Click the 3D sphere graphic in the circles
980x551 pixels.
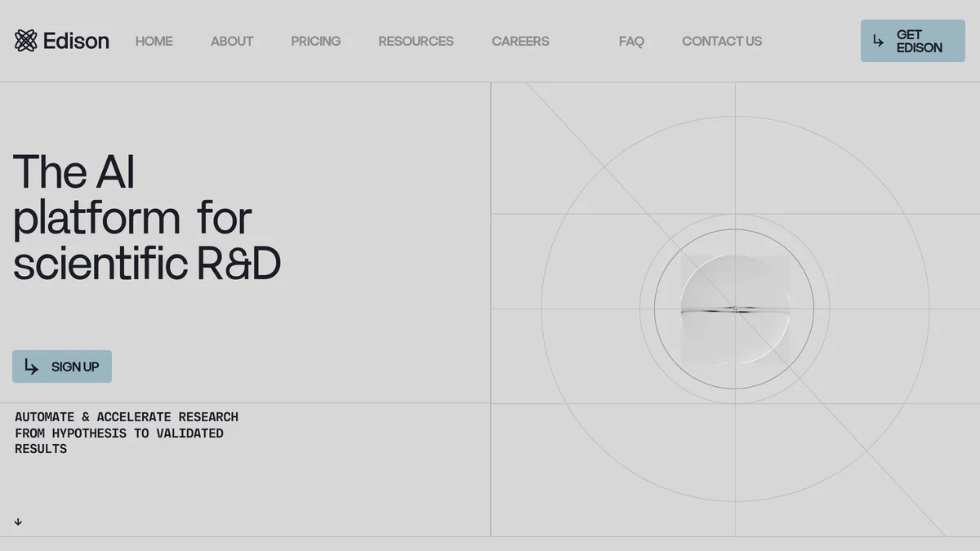pos(734,309)
